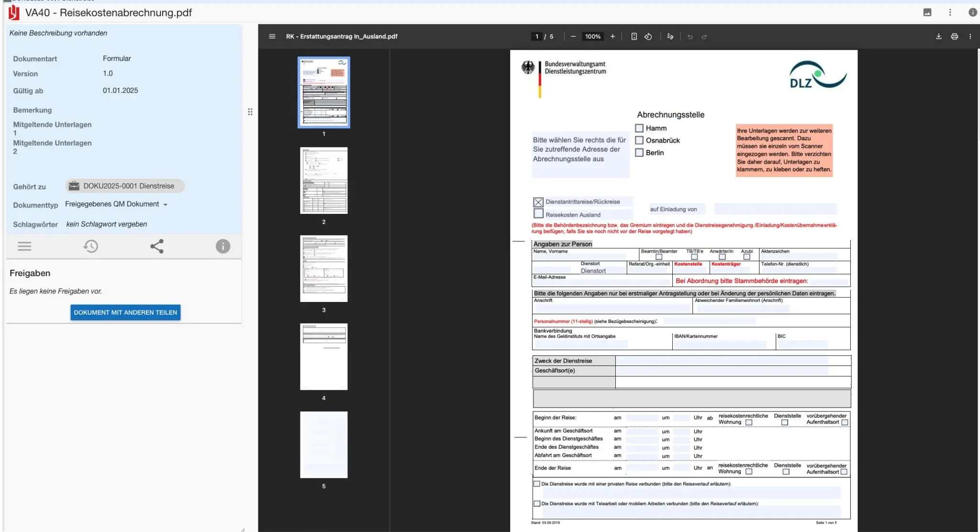Rotate the PDF counterclockwise
Image resolution: width=980 pixels, height=532 pixels.
tap(648, 36)
